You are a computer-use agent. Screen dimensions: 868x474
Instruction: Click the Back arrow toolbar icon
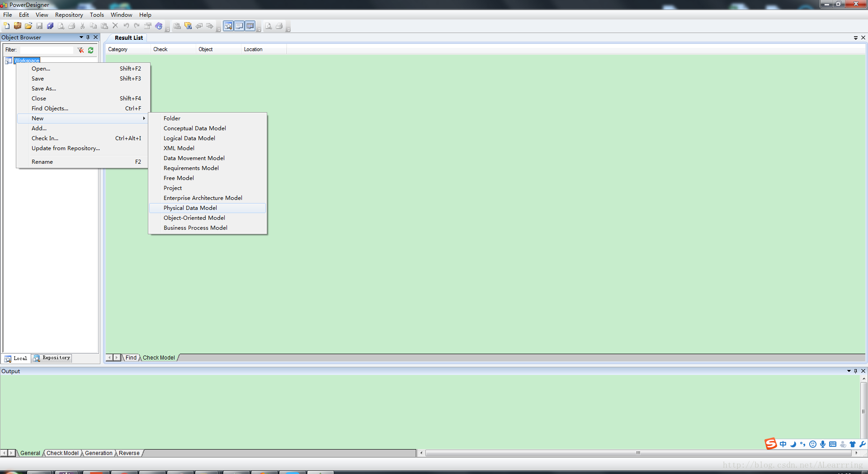(x=199, y=26)
